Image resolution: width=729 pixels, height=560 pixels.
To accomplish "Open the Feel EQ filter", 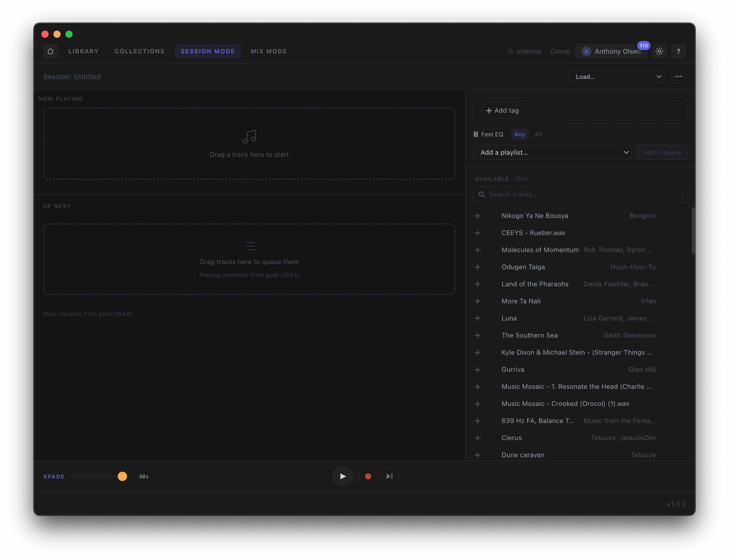I will [x=488, y=134].
